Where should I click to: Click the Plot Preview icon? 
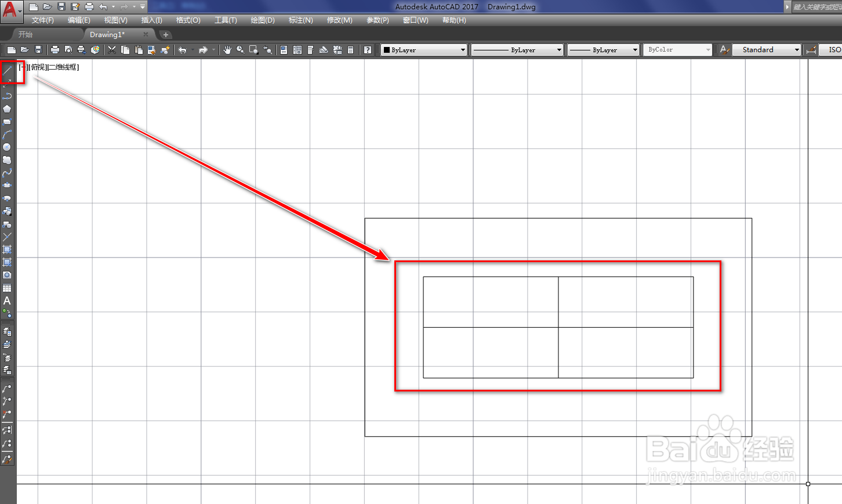[68, 50]
